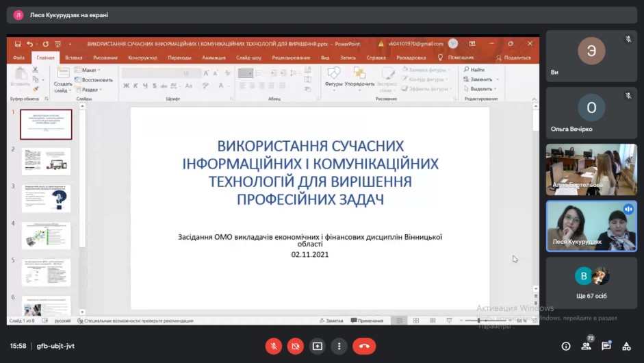The height and width of the screenshot is (363, 644).
Task: Show the participants list people icon
Action: click(x=587, y=347)
